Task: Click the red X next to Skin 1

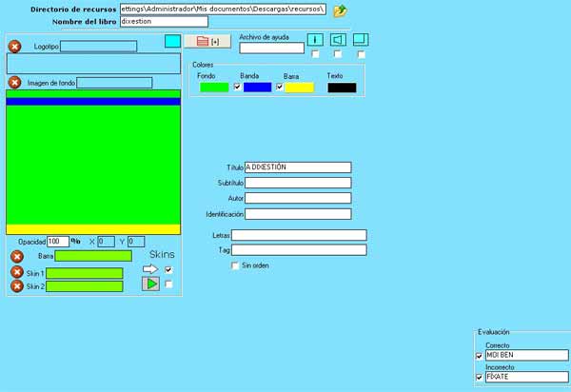Action: 17,273
